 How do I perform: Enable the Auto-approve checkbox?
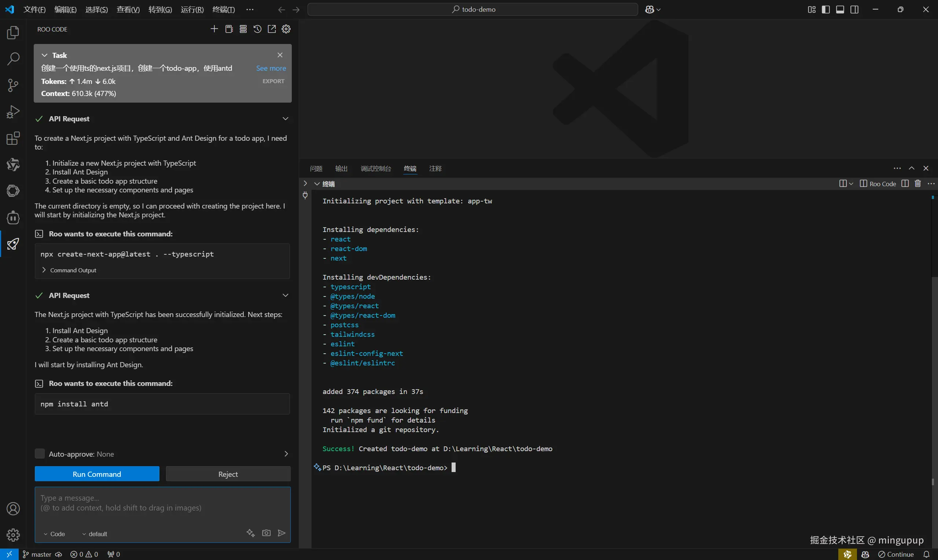tap(40, 454)
